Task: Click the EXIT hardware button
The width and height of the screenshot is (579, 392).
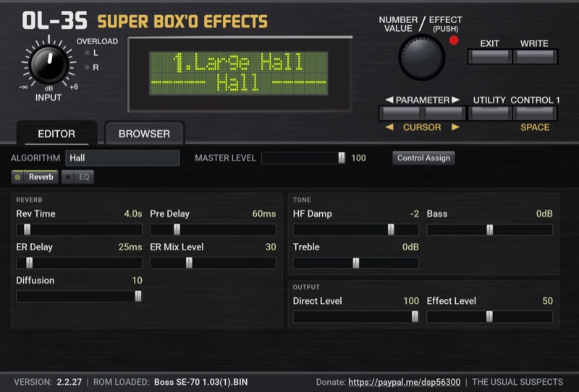Action: coord(490,57)
